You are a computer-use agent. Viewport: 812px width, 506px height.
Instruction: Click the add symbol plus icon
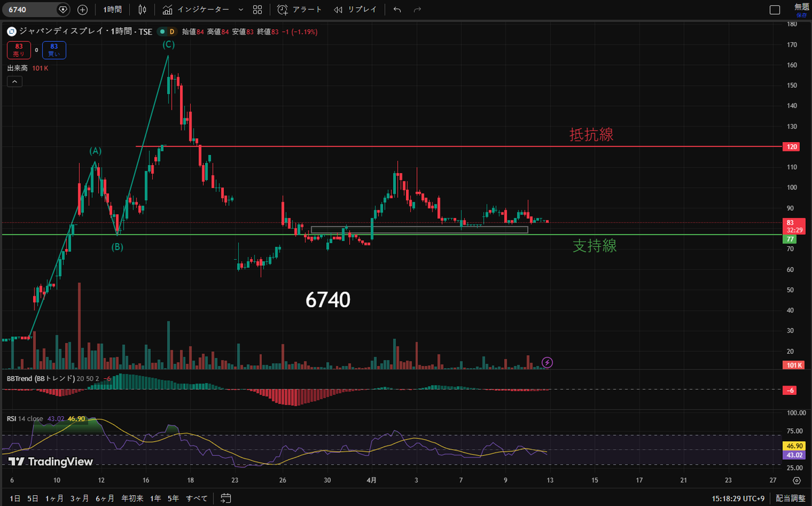[83, 10]
